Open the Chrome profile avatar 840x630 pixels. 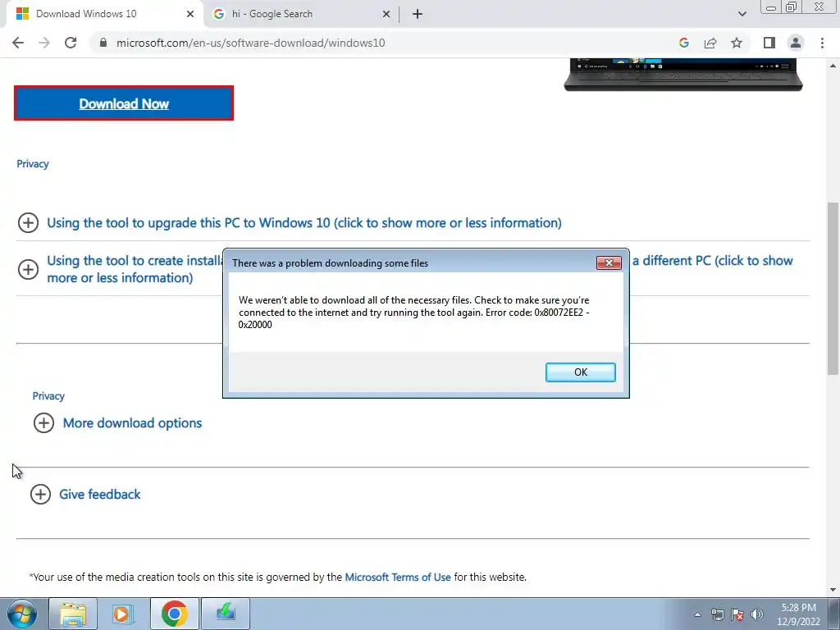coord(796,43)
